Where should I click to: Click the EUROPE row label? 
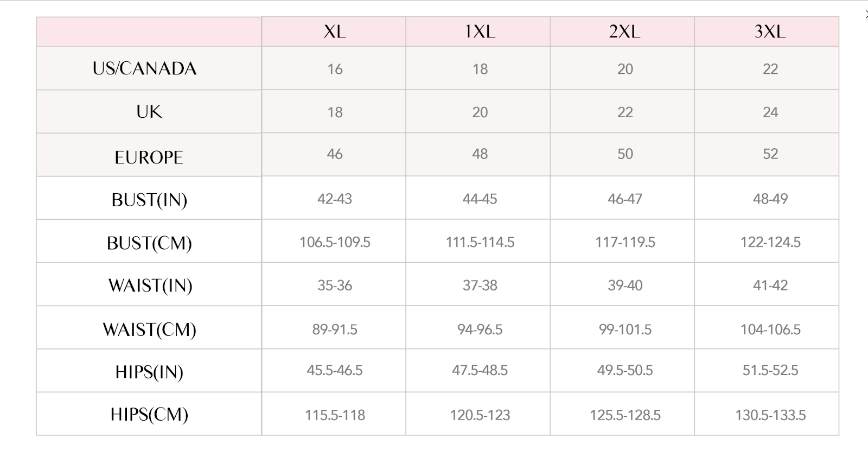click(149, 157)
